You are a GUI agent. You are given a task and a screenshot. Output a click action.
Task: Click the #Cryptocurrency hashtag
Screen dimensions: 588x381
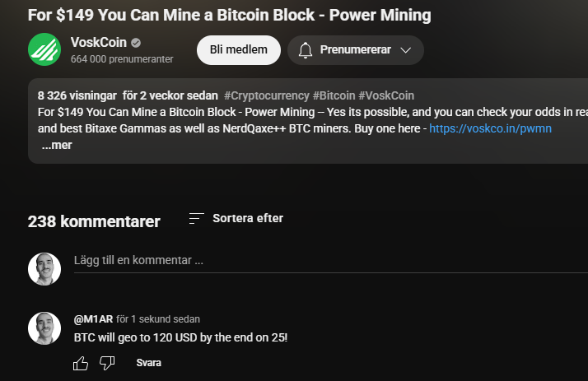(x=267, y=95)
